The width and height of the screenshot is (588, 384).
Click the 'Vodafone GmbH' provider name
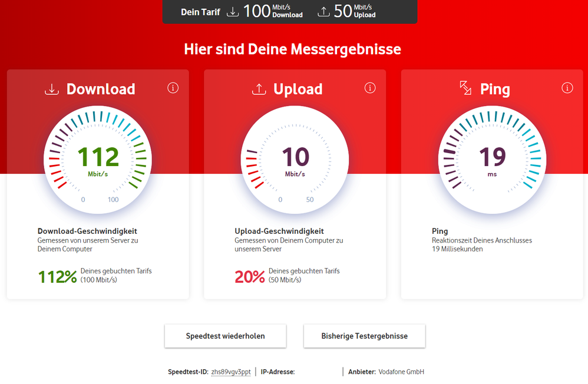(x=401, y=372)
